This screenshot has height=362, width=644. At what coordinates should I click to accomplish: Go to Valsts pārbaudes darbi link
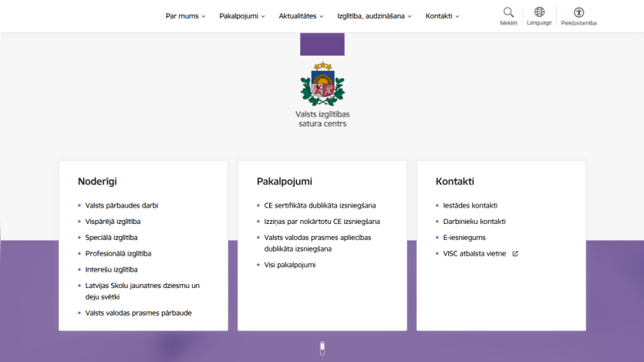(x=122, y=205)
